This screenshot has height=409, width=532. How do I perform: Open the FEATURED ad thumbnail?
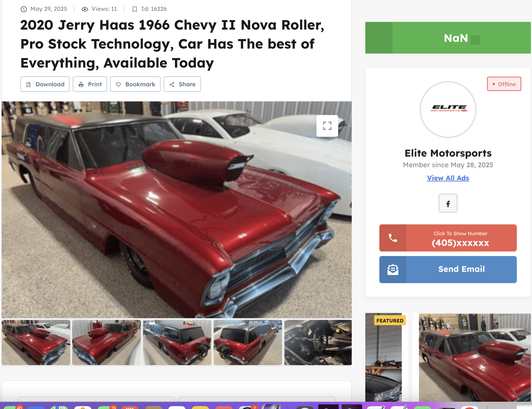click(383, 357)
